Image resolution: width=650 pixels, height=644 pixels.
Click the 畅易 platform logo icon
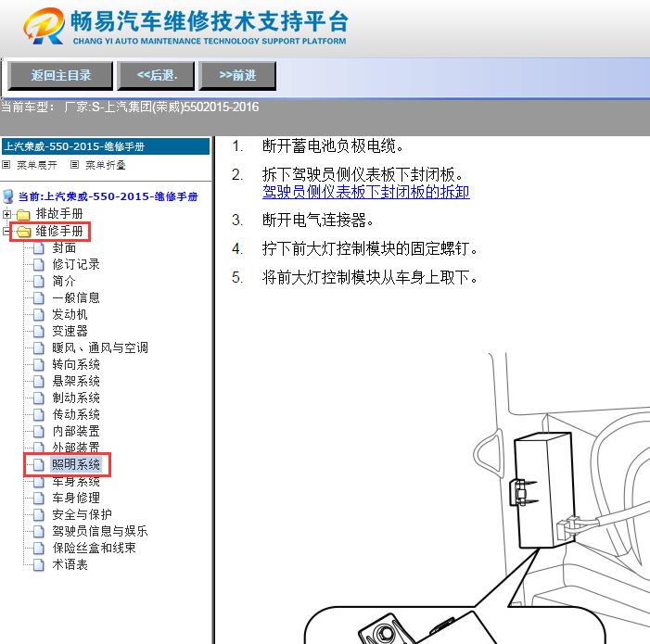[x=44, y=26]
